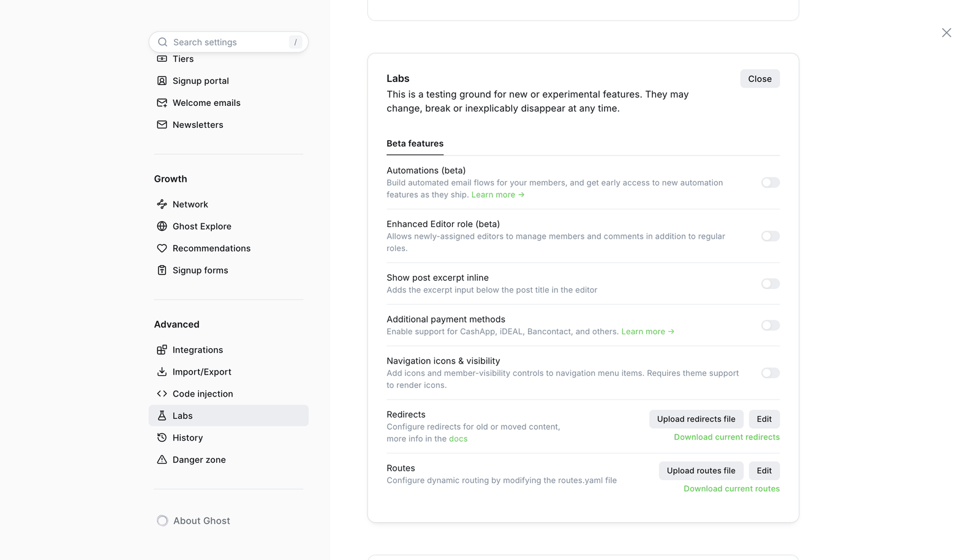Open the redirects docs link
This screenshot has height=560, width=980.
click(x=458, y=439)
